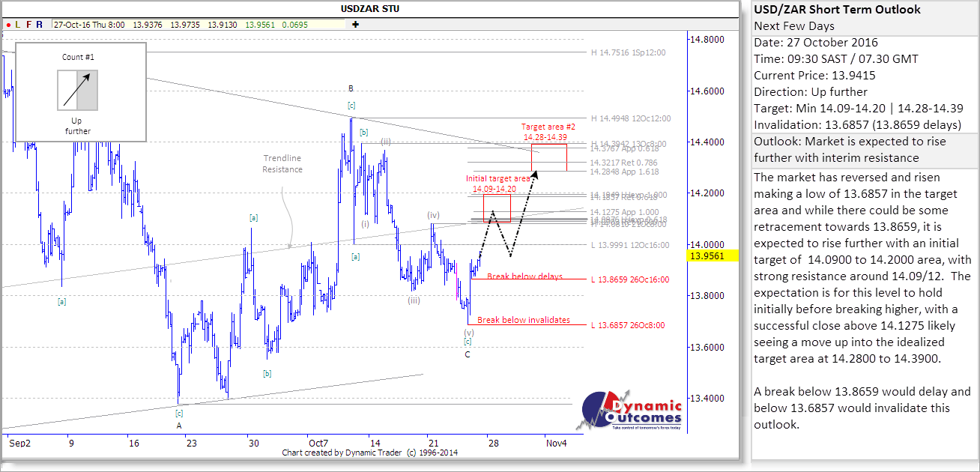Click the USD/ZAR Short Term Outlook heading
Screen dimensions: 980x472
837,10
